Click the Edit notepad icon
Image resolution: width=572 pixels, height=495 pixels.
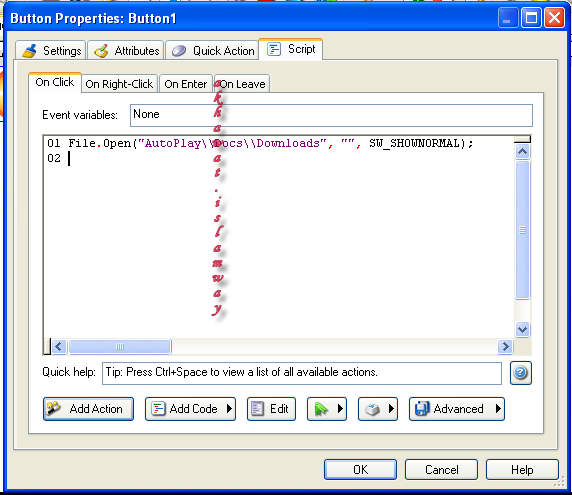point(258,409)
